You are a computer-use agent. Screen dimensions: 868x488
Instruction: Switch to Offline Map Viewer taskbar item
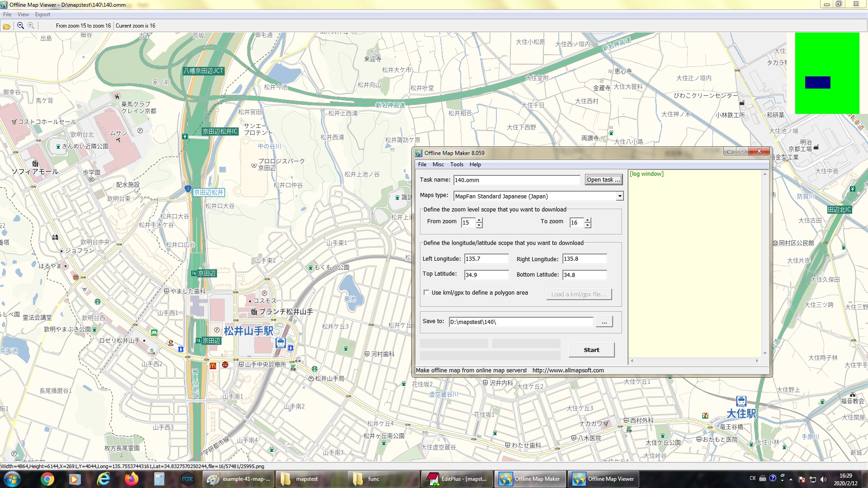click(x=604, y=479)
